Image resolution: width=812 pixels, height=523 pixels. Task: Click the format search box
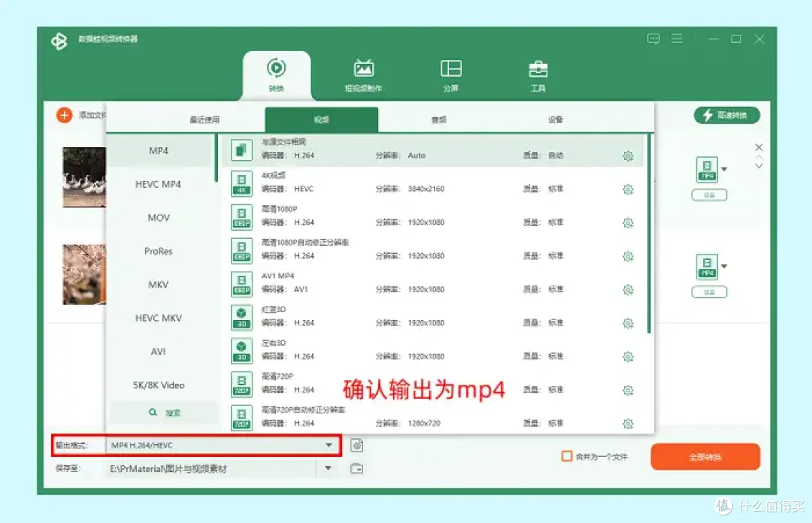164,413
